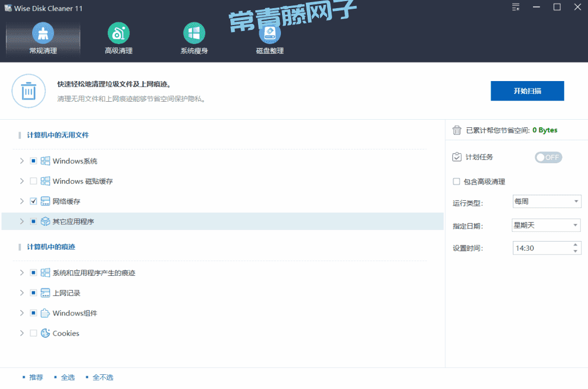Expand the Windows系统 tree row
The image size is (588, 389).
[x=22, y=161]
